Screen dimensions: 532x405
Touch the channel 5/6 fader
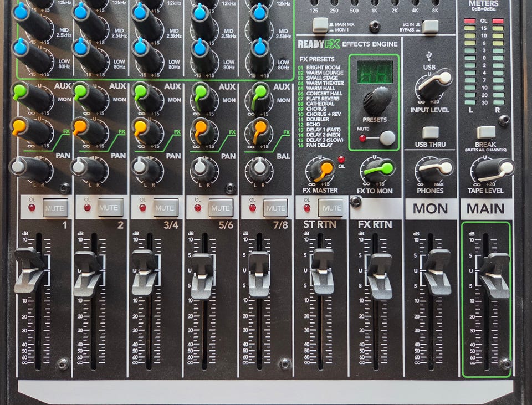tap(203, 276)
